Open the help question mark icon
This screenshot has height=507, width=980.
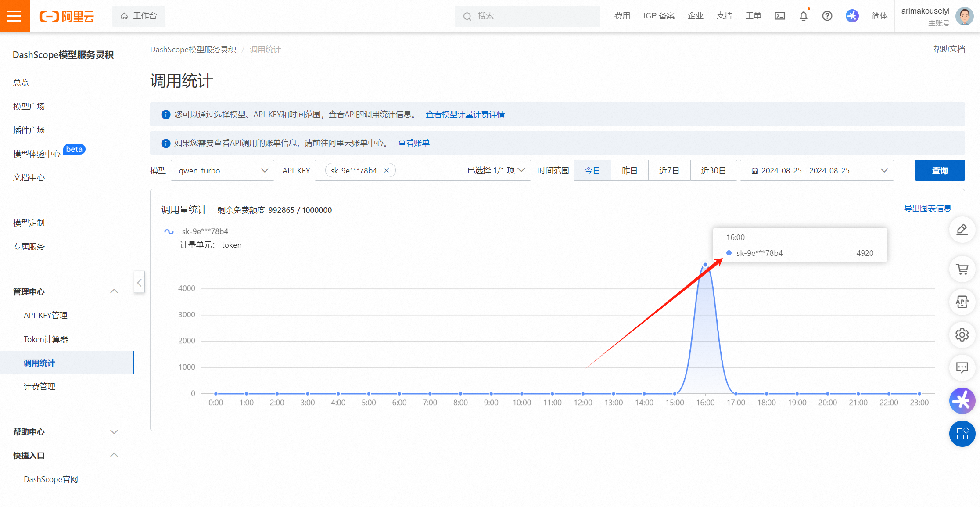pyautogui.click(x=827, y=16)
